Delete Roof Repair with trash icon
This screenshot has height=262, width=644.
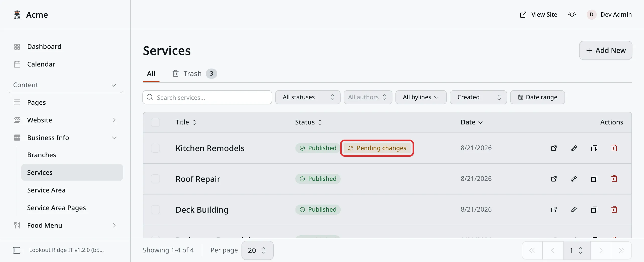(x=614, y=179)
